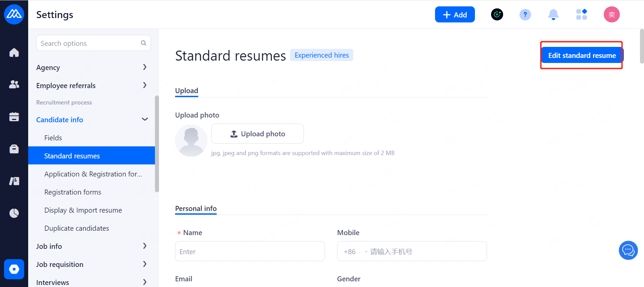The width and height of the screenshot is (644, 287).
Task: Open the live chat support bubble
Action: [628, 250]
